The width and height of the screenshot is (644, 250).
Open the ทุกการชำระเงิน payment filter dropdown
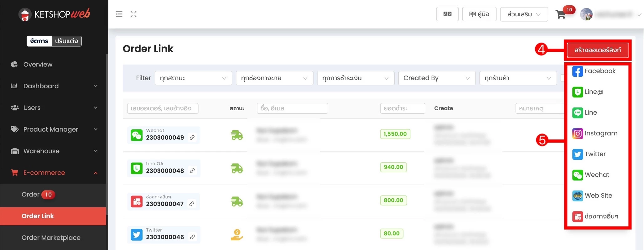pyautogui.click(x=356, y=78)
